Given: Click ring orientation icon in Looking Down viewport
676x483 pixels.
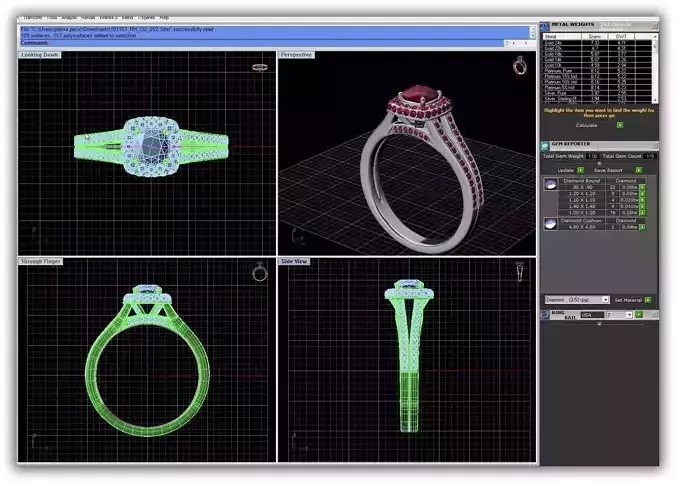Looking at the screenshot, I should tap(260, 67).
